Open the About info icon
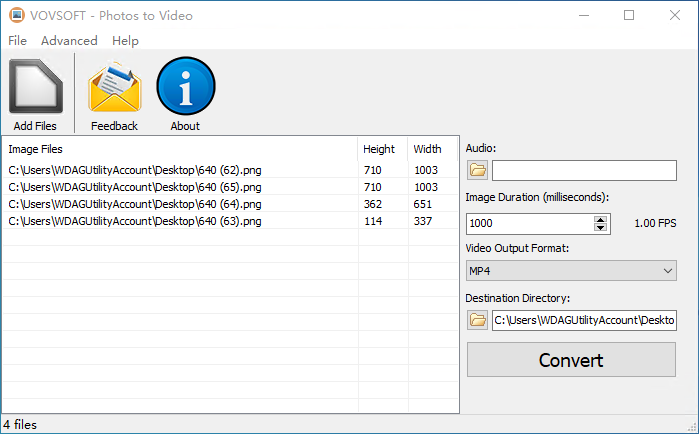Viewport: 699px width, 434px height. [x=185, y=86]
